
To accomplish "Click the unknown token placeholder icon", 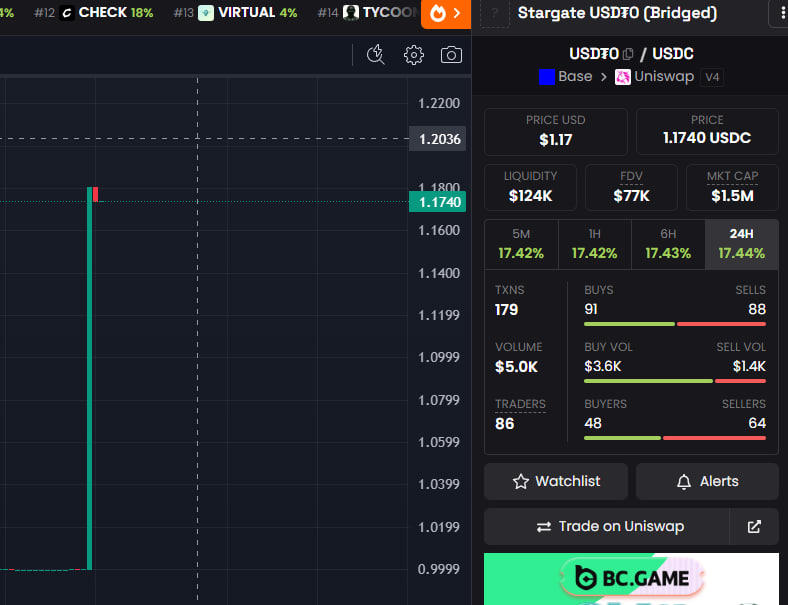I will point(495,14).
